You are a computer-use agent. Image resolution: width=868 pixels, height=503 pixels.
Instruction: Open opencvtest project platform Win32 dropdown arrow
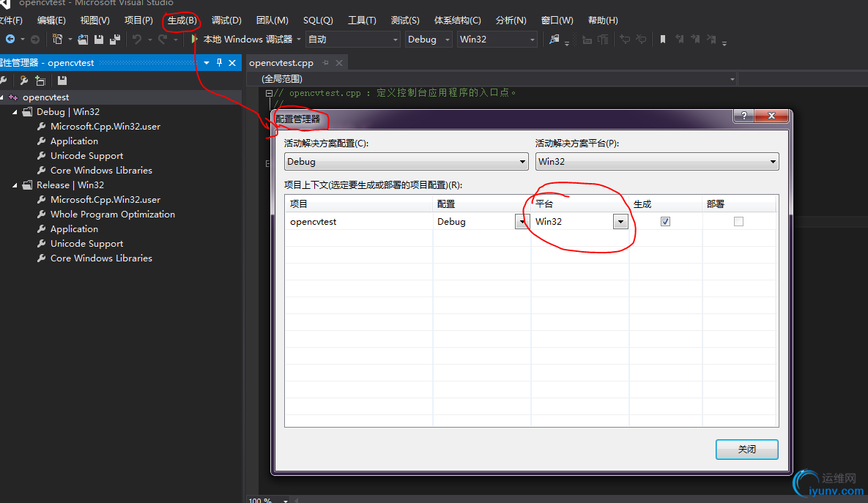point(620,222)
